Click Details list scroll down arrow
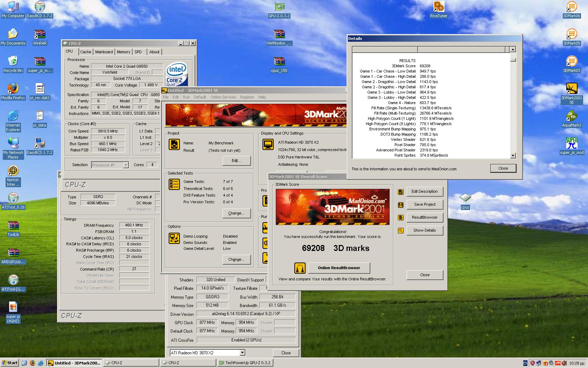 [x=513, y=156]
